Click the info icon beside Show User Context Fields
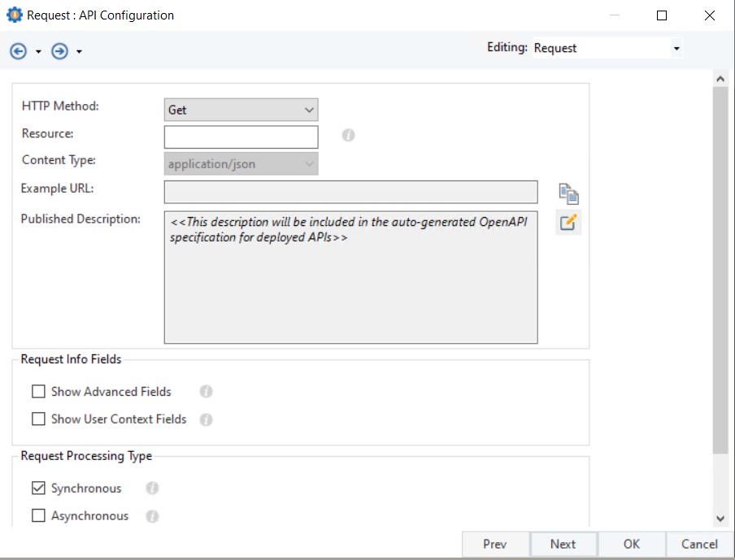Image resolution: width=735 pixels, height=560 pixels. click(207, 419)
